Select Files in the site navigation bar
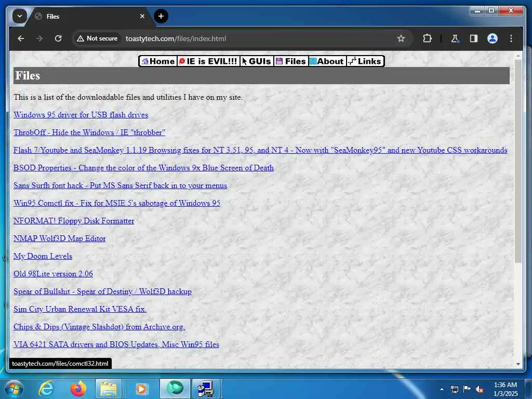Screen dimensions: 532x399 pos(291,61)
